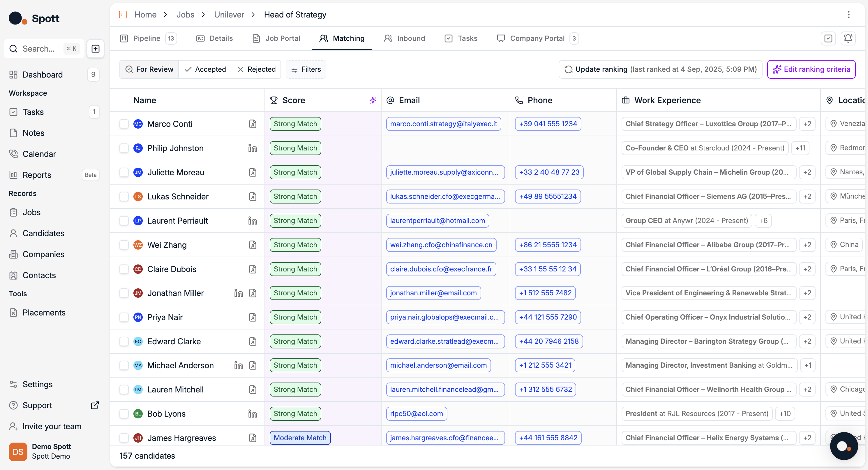Viewport: 868px width, 470px height.
Task: Switch to the Inbound tab
Action: pos(404,38)
